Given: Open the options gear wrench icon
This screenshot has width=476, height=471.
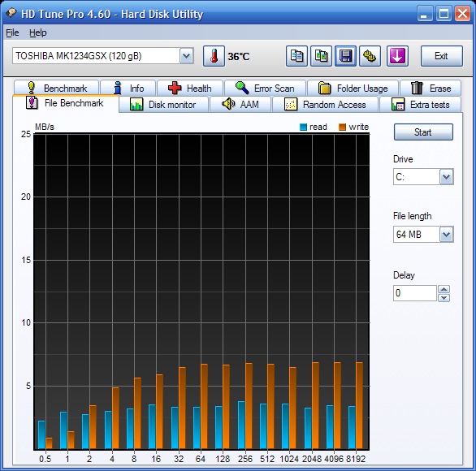Looking at the screenshot, I should (x=370, y=56).
